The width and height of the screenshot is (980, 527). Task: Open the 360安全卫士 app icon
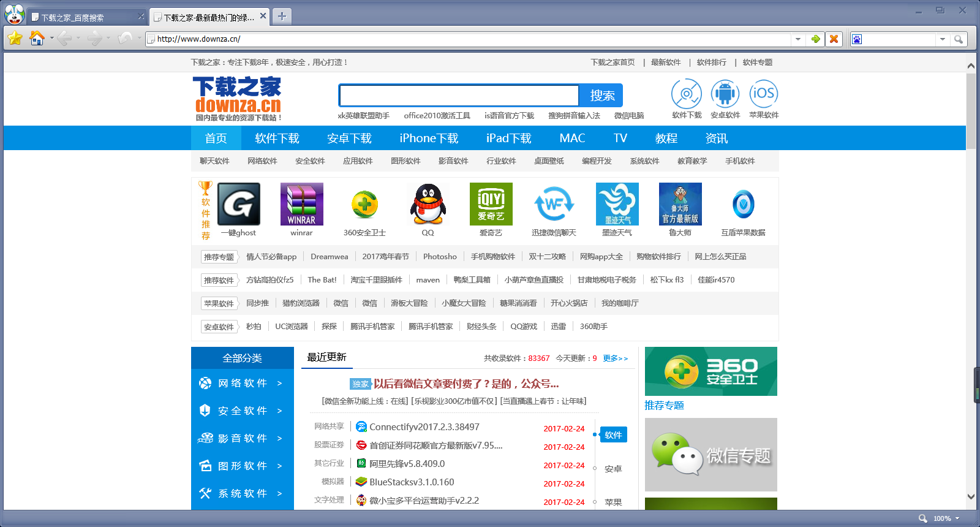[365, 204]
